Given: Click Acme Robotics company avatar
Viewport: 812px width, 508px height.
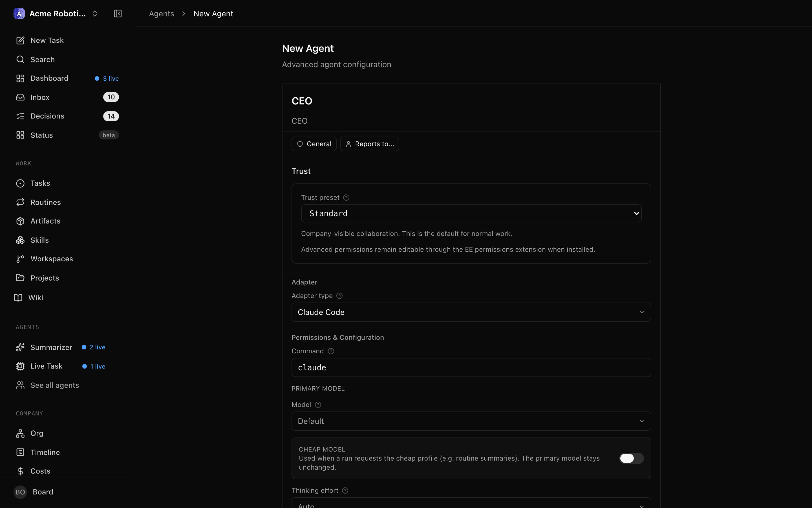Looking at the screenshot, I should click(19, 14).
